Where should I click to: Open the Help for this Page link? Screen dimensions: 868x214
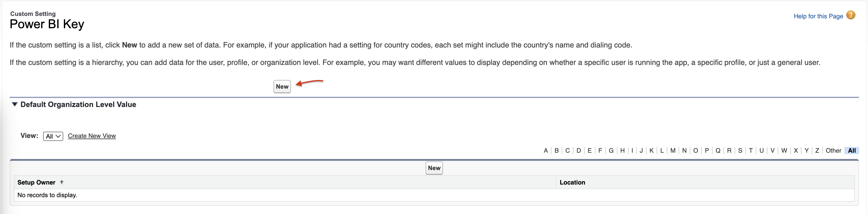click(818, 16)
